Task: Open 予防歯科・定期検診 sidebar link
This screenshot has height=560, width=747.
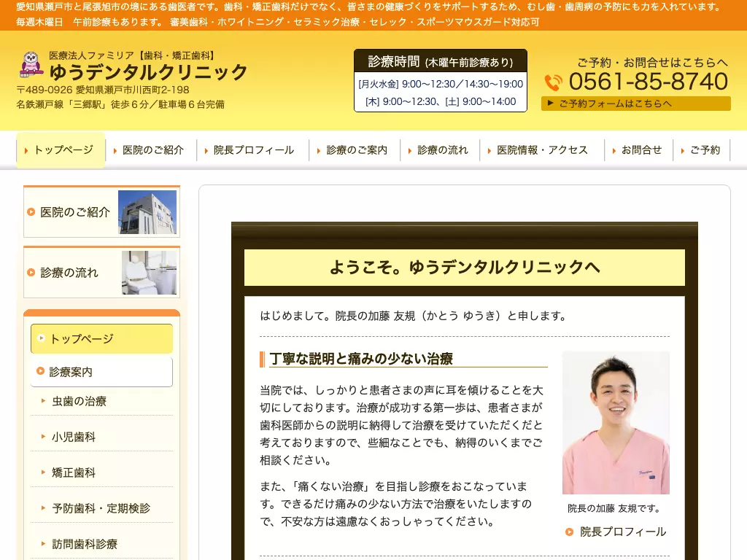Action: 101,508
